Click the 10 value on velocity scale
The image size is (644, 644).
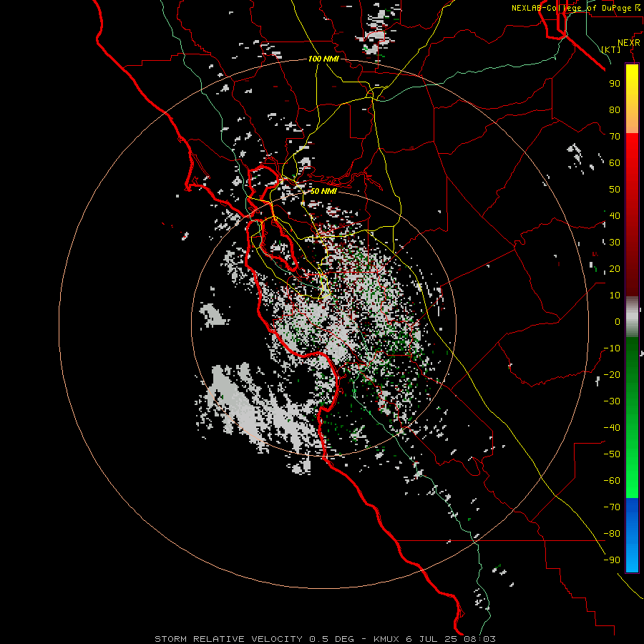click(615, 296)
